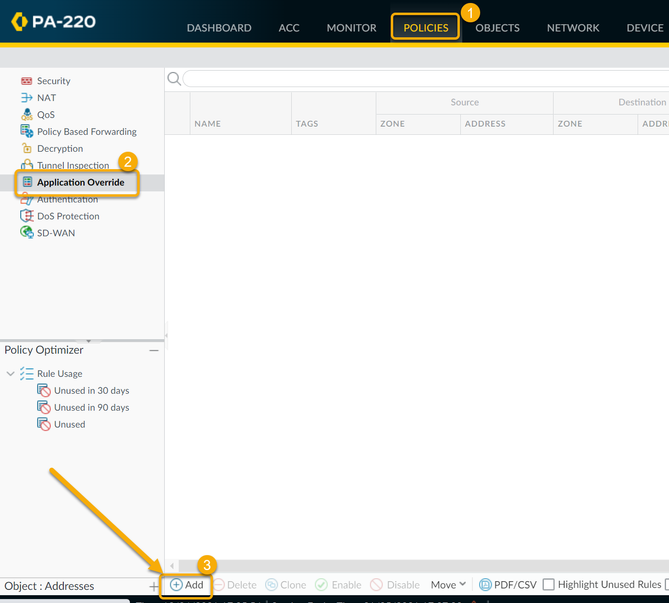Switch to the POLICIES tab
The width and height of the screenshot is (669, 603).
[x=425, y=28]
